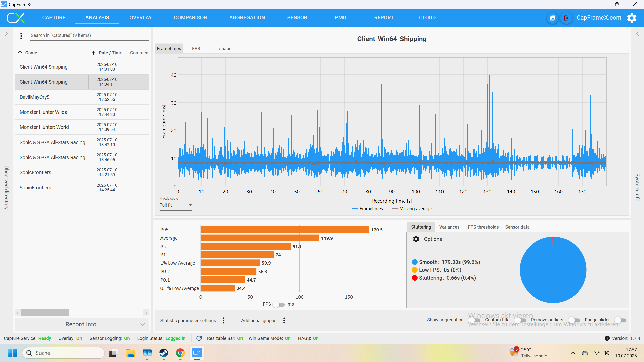
Task: Click the Stuttering Options gear icon
Action: 416,239
